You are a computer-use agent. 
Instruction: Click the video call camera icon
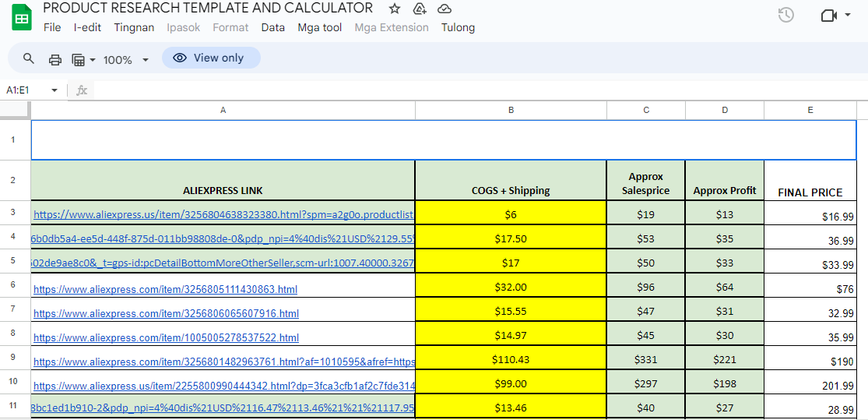828,16
